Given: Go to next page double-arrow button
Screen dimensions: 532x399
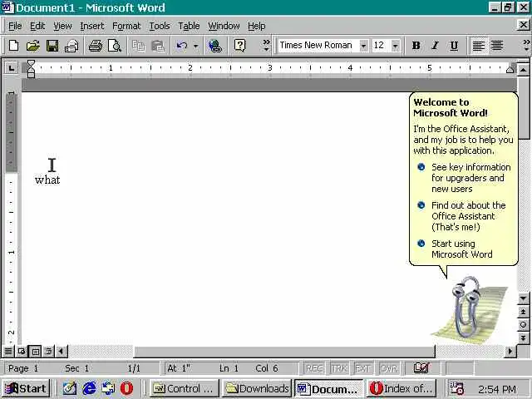Looking at the screenshot, I should tap(523, 337).
